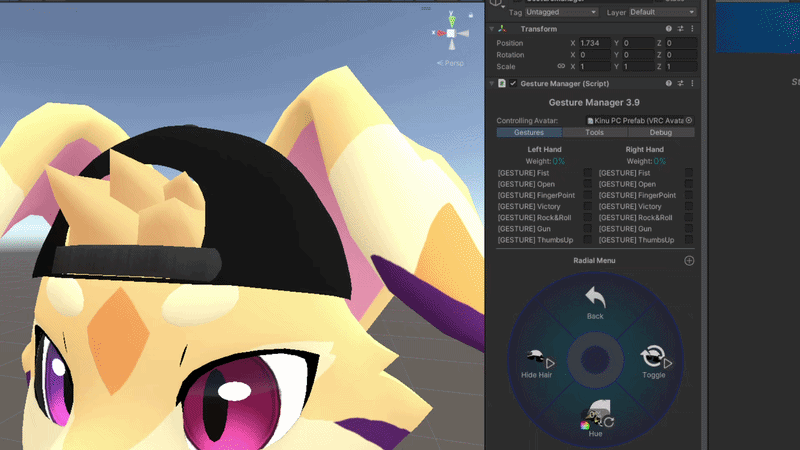Open the Layer dropdown showing Default
Viewport: 800px width, 450px height.
(x=662, y=12)
